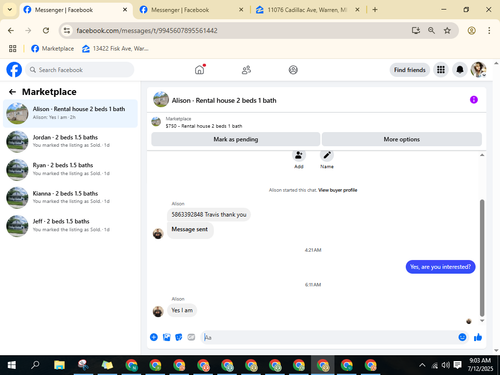Screen dimensions: 500x375
Task: Click the chat scroll-down arrow
Action: point(482,321)
